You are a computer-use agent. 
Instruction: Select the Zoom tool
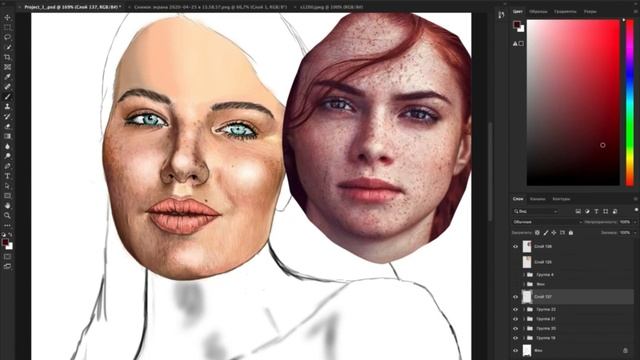[7, 215]
